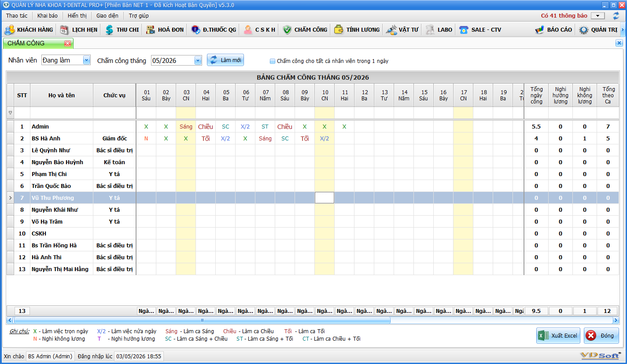The width and height of the screenshot is (627, 364).
Task: Click the 'Nghỉ hưởng lương' column header
Action: coord(561,95)
